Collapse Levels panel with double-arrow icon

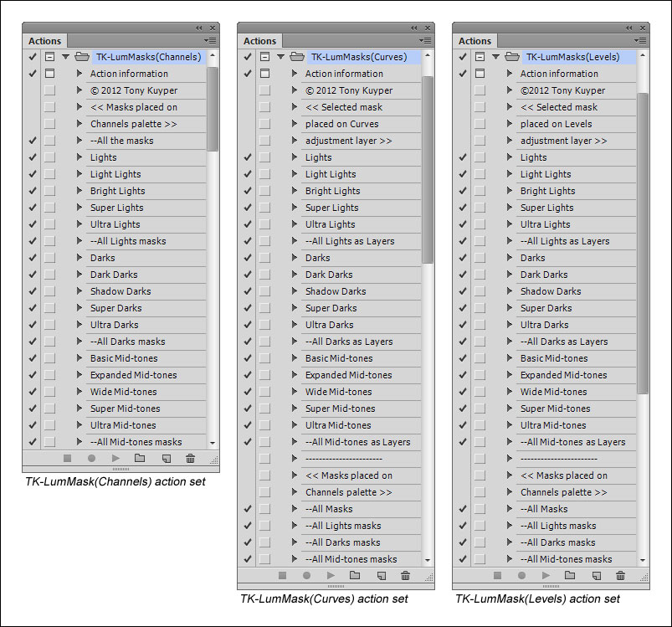coord(629,28)
